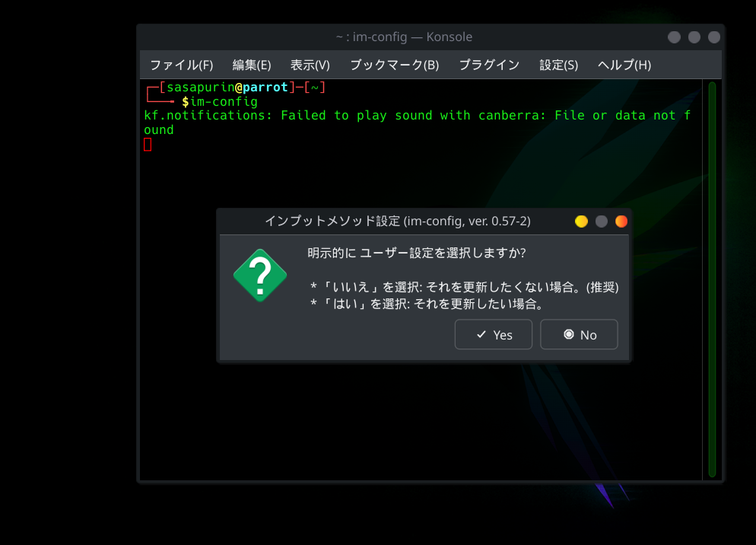This screenshot has height=545, width=756.
Task: Click the gray middle circle on the dialog titlebar
Action: (x=601, y=221)
